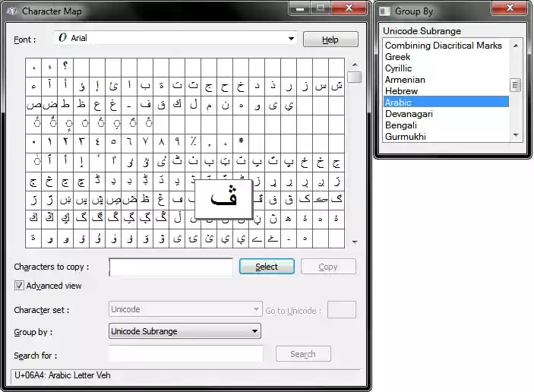Image resolution: width=534 pixels, height=392 pixels.
Task: Click the Select button
Action: pos(267,267)
